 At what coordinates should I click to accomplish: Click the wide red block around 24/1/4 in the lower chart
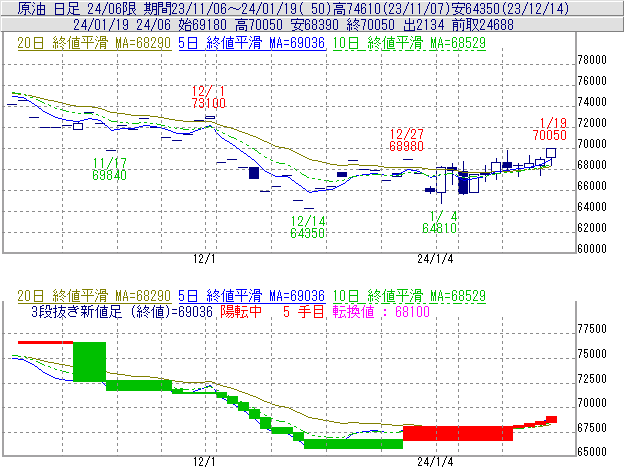point(458,433)
